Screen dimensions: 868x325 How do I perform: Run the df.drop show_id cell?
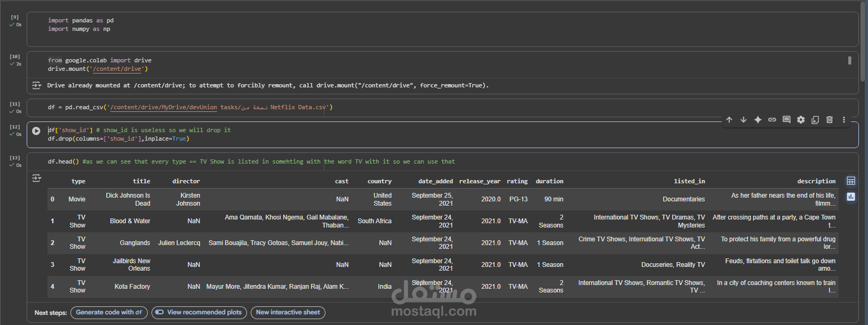(36, 131)
